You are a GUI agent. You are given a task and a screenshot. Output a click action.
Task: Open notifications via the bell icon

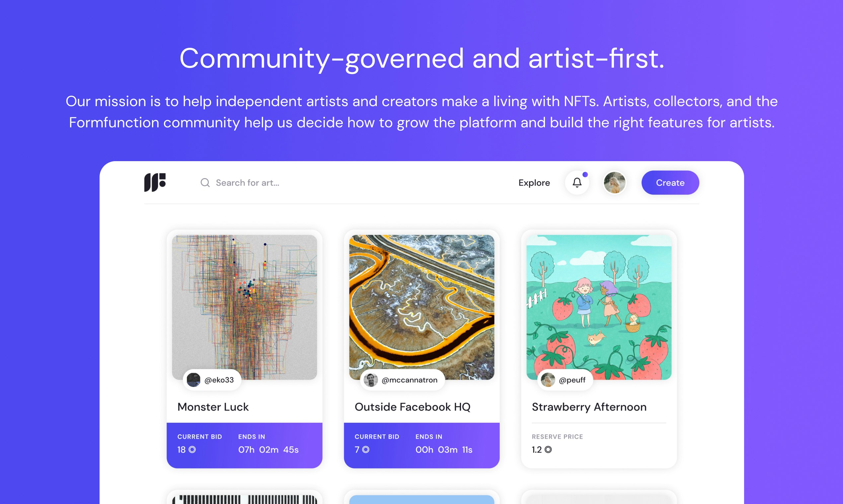(577, 183)
